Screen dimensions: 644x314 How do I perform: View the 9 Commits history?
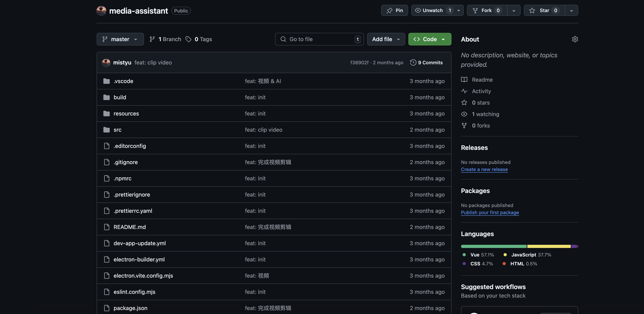(426, 63)
